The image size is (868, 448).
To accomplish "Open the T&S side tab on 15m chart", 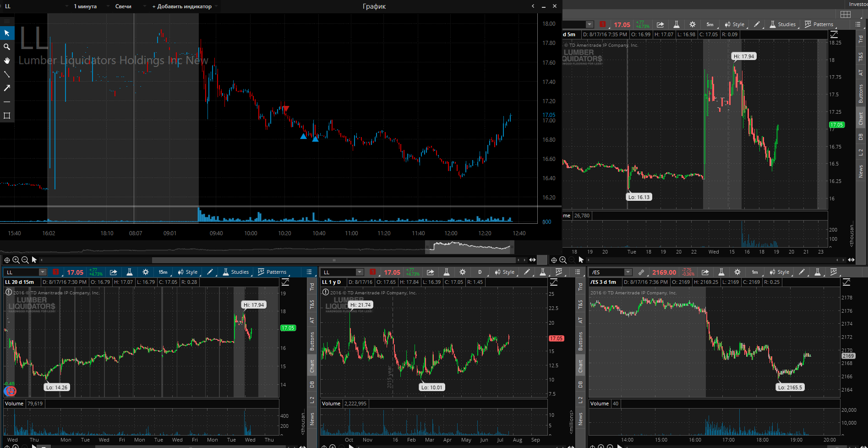I will pyautogui.click(x=312, y=304).
